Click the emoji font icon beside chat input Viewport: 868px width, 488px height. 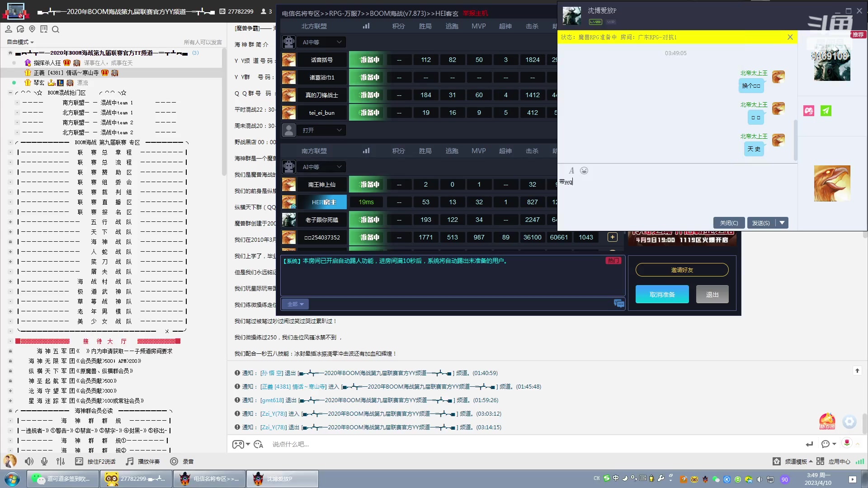click(x=259, y=444)
